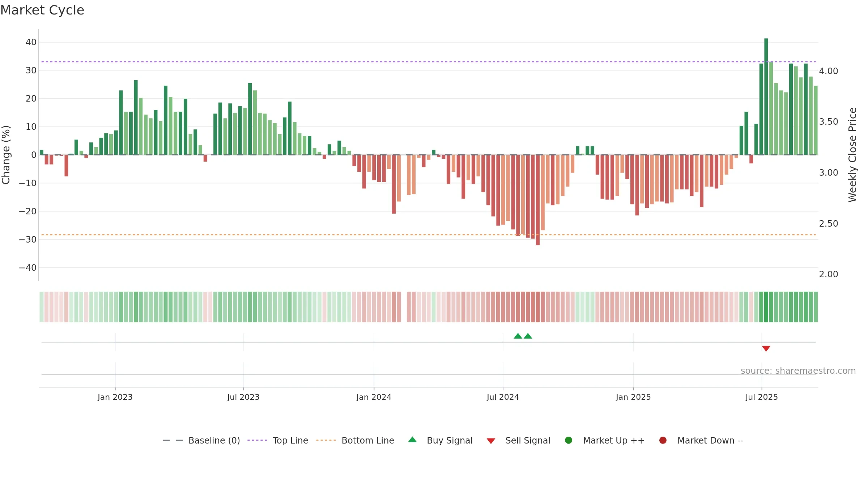The height and width of the screenshot is (488, 868).
Task: Click the Weekly Close Price axis title
Action: point(852,155)
